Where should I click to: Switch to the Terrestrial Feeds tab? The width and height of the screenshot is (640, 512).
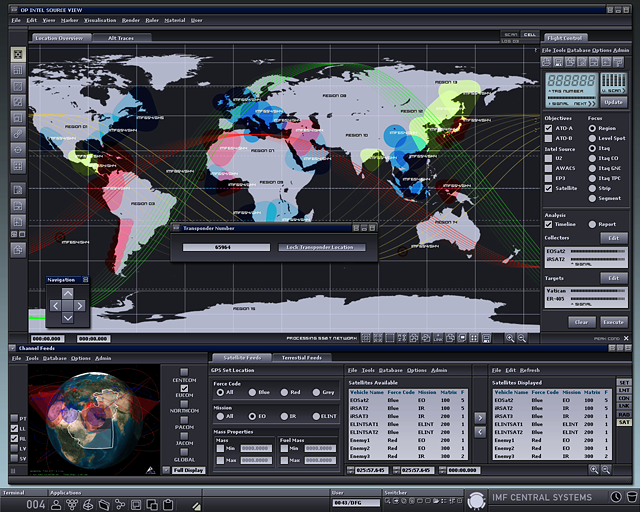[300, 357]
